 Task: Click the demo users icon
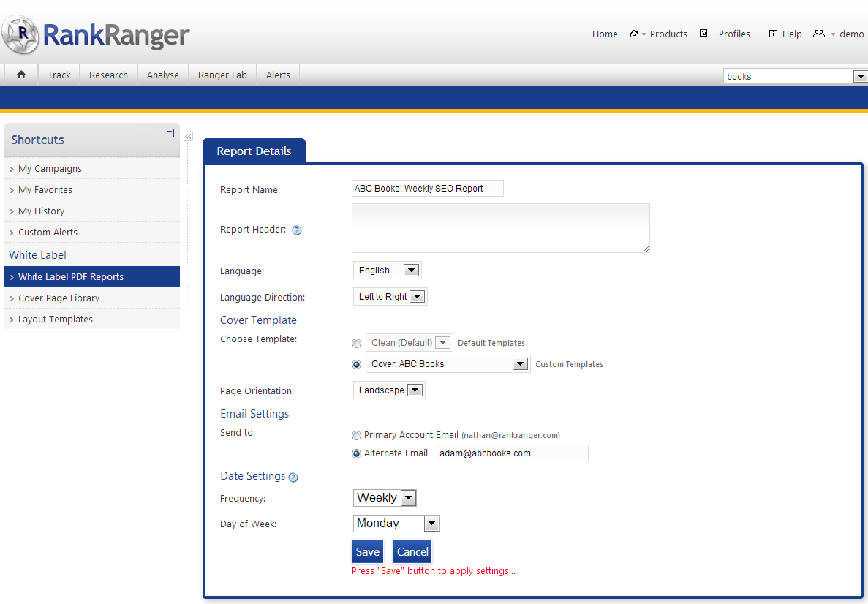pos(819,34)
